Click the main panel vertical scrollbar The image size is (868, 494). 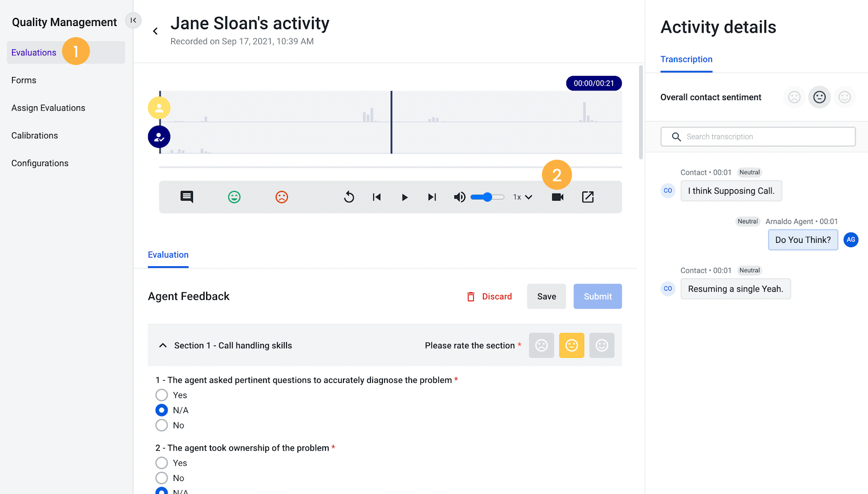tap(641, 112)
